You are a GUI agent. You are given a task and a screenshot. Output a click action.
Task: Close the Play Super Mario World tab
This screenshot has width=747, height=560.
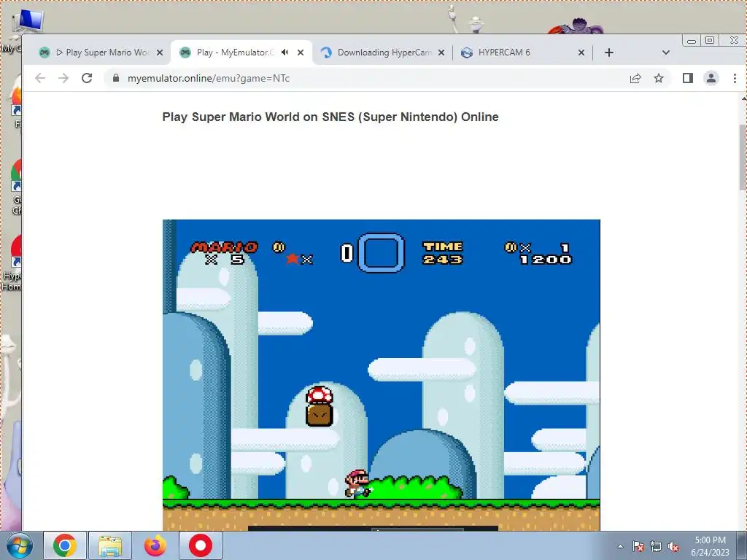tap(160, 52)
